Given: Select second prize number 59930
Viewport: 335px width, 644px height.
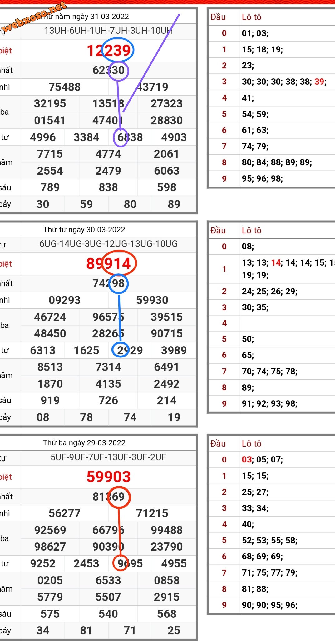Looking at the screenshot, I should coord(152,300).
